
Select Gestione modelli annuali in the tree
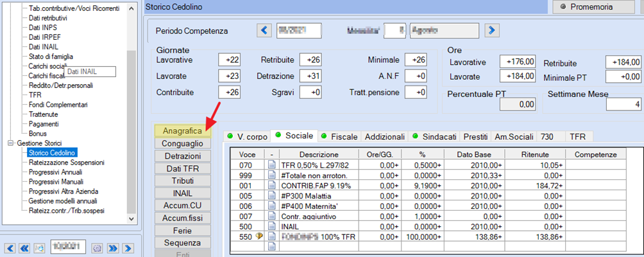[63, 201]
